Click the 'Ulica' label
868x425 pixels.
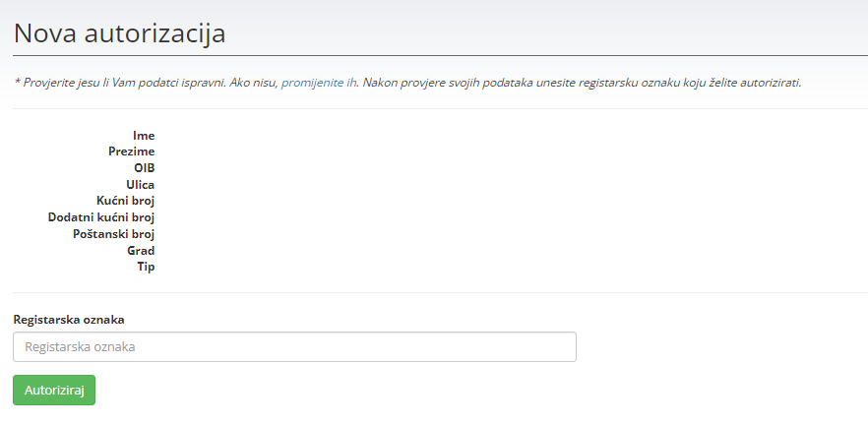[x=141, y=184]
